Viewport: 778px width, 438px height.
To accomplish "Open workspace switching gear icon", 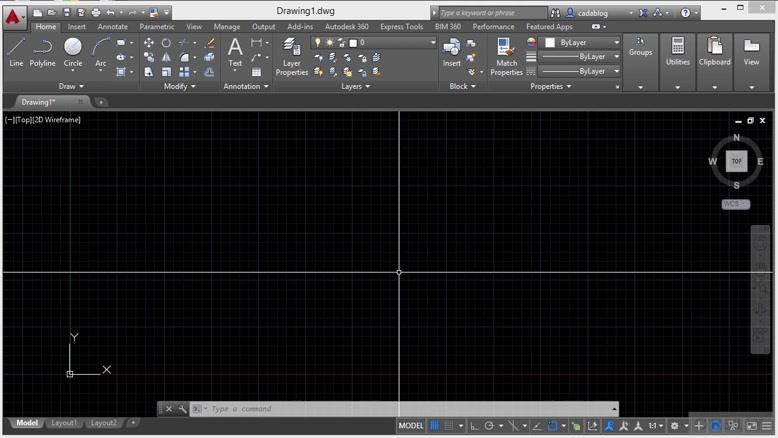I will (x=674, y=426).
